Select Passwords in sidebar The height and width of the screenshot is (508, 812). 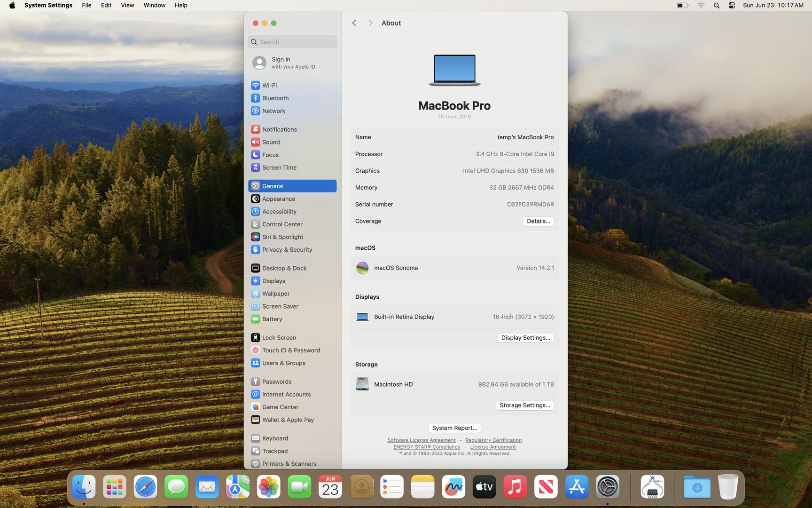coord(292,381)
